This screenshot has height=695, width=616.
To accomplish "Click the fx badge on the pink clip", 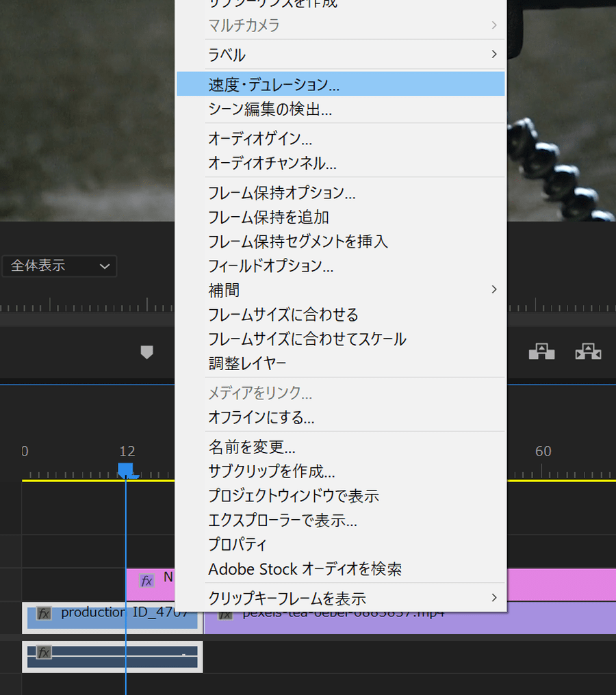I will tap(146, 581).
